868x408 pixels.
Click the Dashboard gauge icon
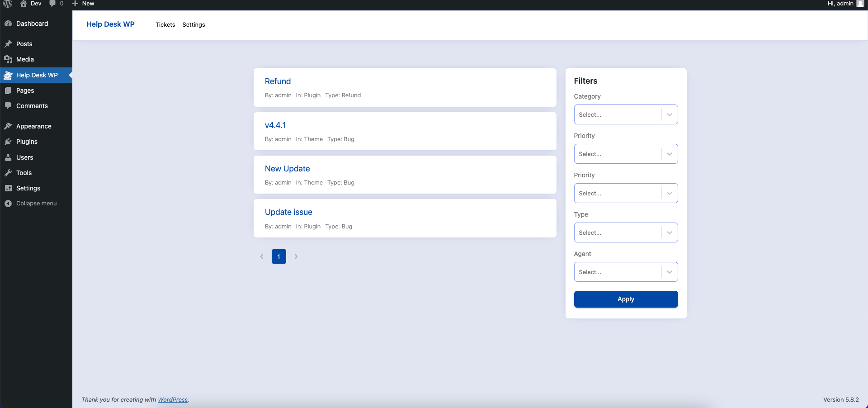(x=8, y=24)
